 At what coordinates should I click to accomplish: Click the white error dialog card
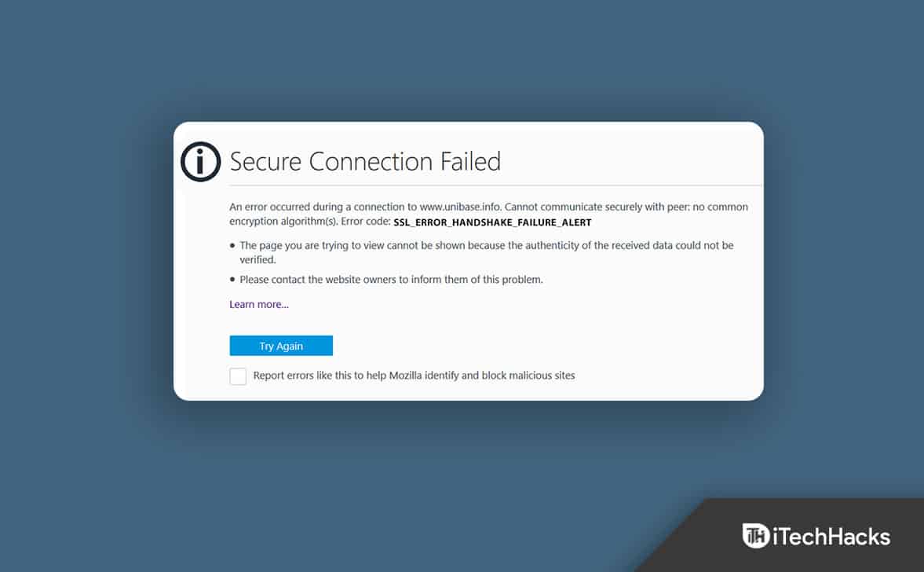[x=469, y=259]
